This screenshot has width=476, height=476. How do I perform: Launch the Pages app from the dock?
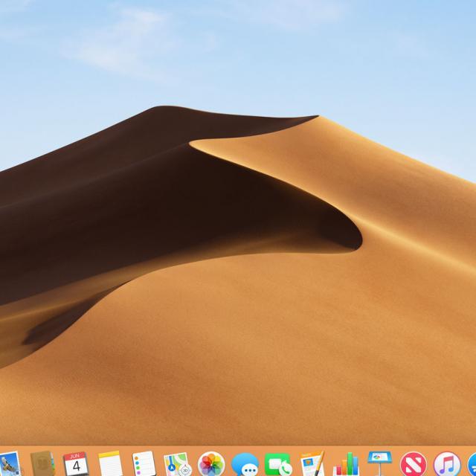(312, 465)
